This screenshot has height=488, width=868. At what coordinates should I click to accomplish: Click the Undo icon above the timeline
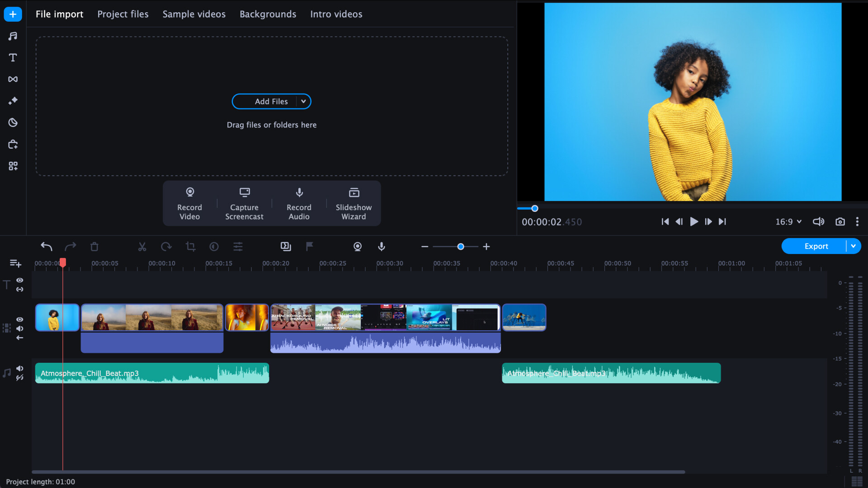[x=46, y=247]
